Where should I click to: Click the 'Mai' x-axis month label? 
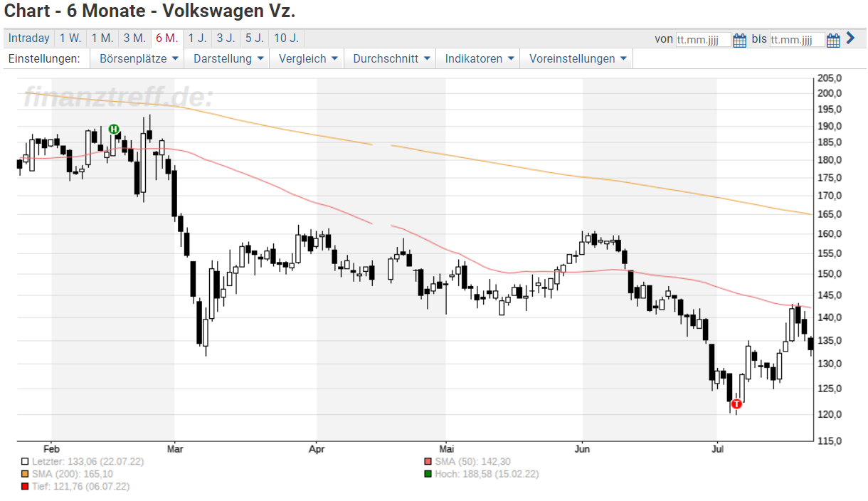[446, 449]
